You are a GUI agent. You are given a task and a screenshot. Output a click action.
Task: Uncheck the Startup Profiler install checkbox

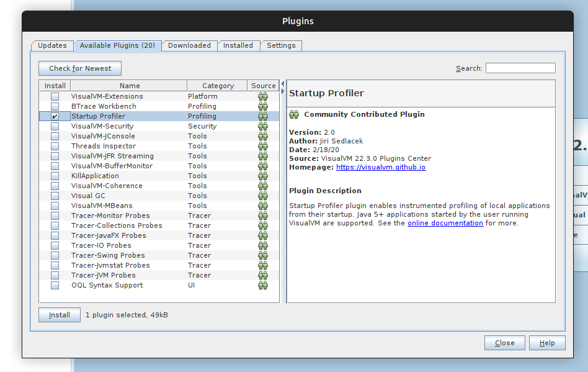[55, 116]
